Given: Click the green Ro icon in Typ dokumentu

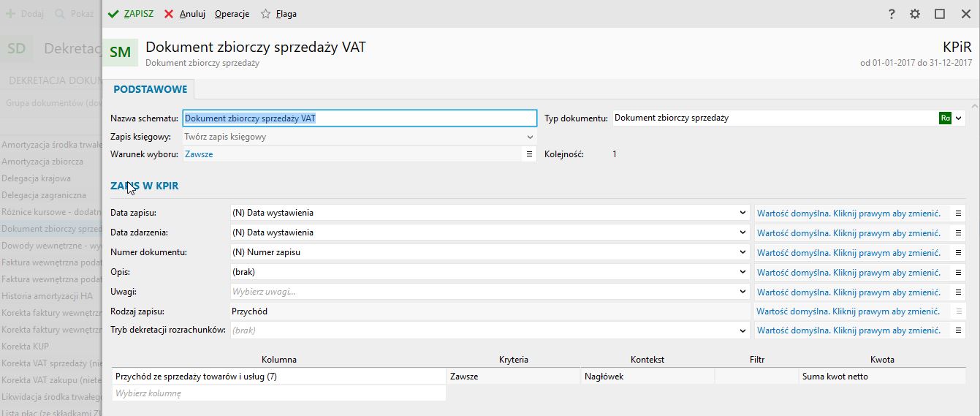Looking at the screenshot, I should 945,118.
